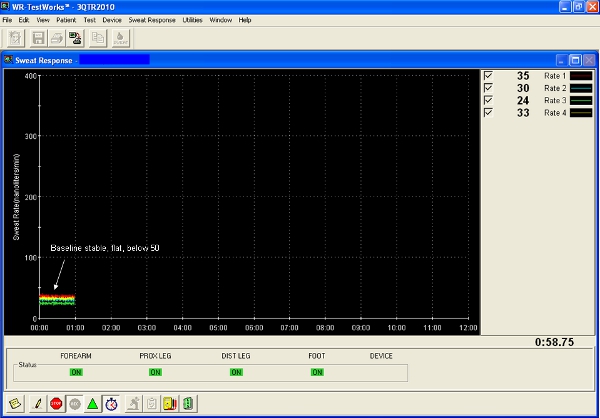Click the floppy disk save icon
This screenshot has width=600, height=418.
click(x=39, y=38)
